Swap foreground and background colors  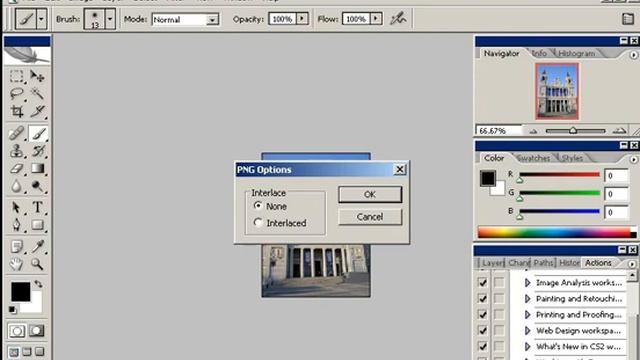38,284
